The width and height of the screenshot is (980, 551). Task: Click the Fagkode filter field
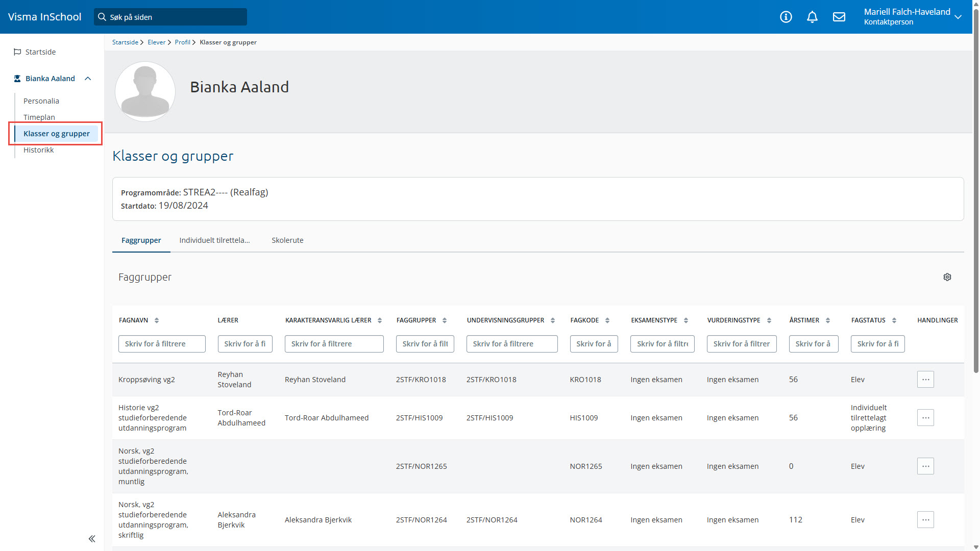[x=594, y=344]
